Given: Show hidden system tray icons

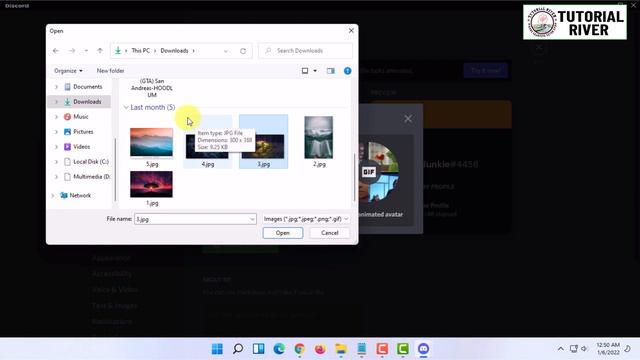Looking at the screenshot, I should (x=561, y=349).
